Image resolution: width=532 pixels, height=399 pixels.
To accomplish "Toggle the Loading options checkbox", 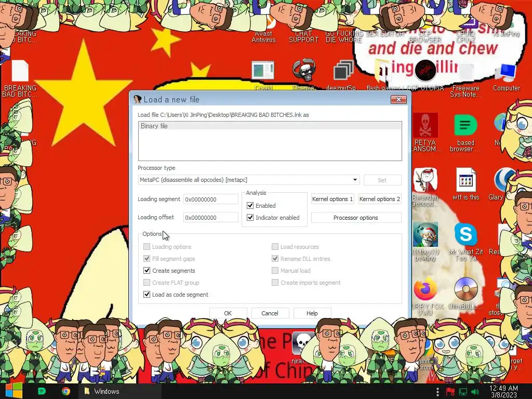I will 147,246.
